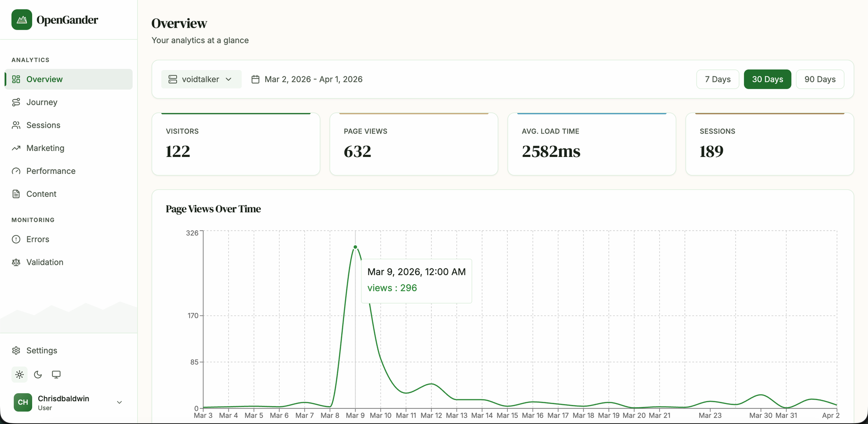This screenshot has height=424, width=868.
Task: Open the voidtalker site dropdown
Action: coord(201,79)
